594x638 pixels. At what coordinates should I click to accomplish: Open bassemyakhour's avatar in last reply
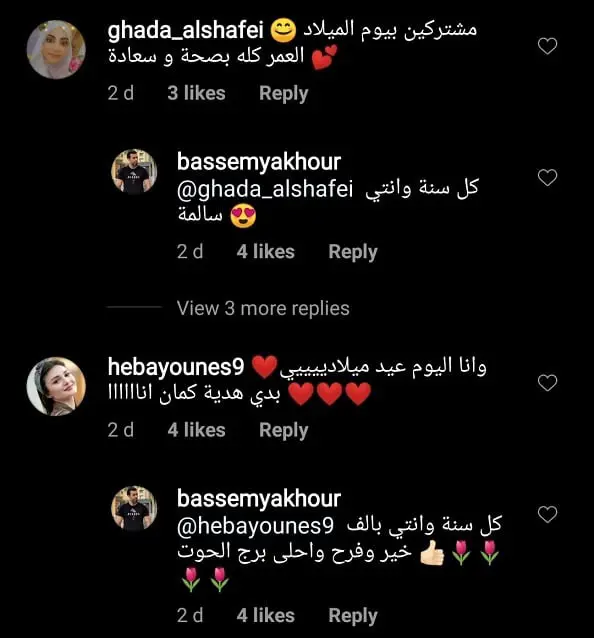click(134, 508)
